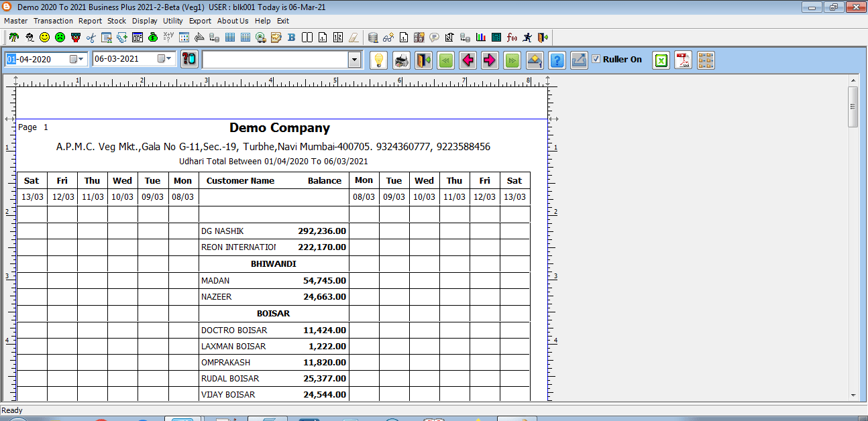
Task: Go to previous page with left pink arrow
Action: tap(468, 60)
